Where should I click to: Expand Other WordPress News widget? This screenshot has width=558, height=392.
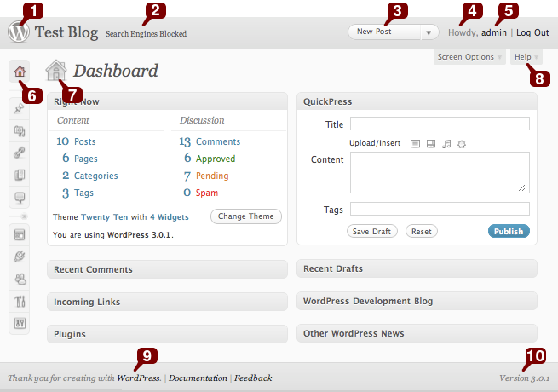pyautogui.click(x=417, y=333)
